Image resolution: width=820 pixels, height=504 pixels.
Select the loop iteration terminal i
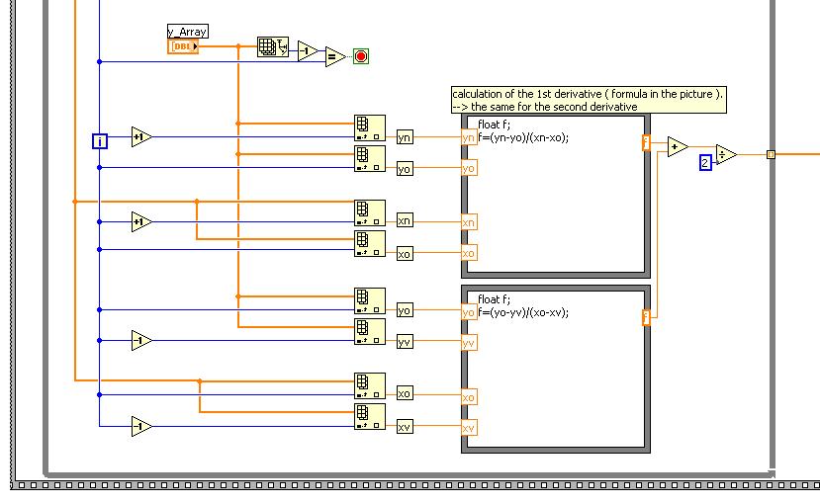[100, 141]
